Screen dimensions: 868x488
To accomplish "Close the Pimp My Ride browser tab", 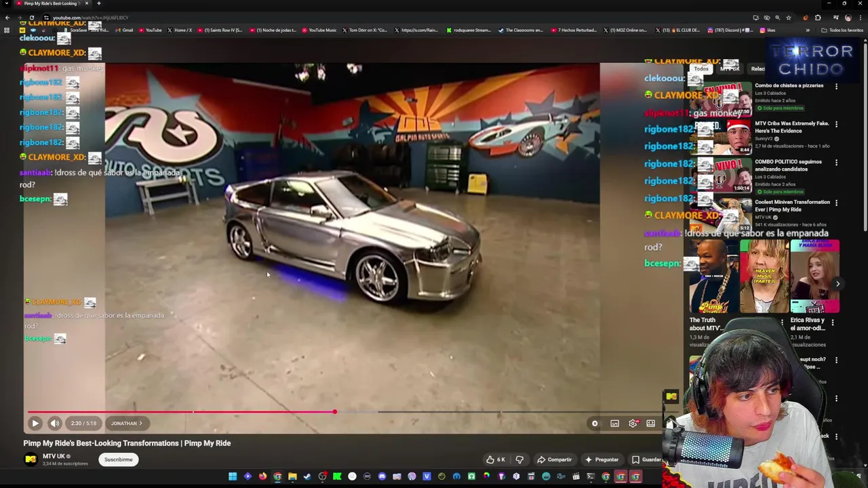I will click(86, 3).
